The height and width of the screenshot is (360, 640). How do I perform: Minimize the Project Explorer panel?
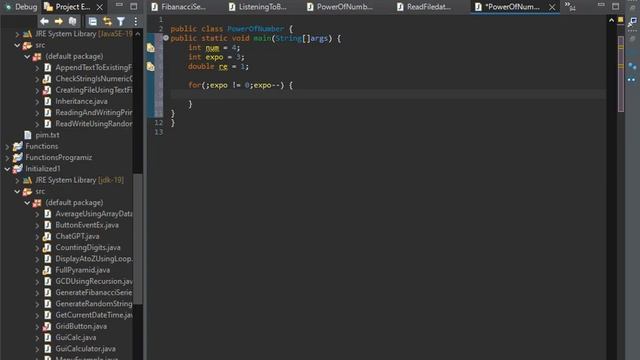tap(119, 5)
